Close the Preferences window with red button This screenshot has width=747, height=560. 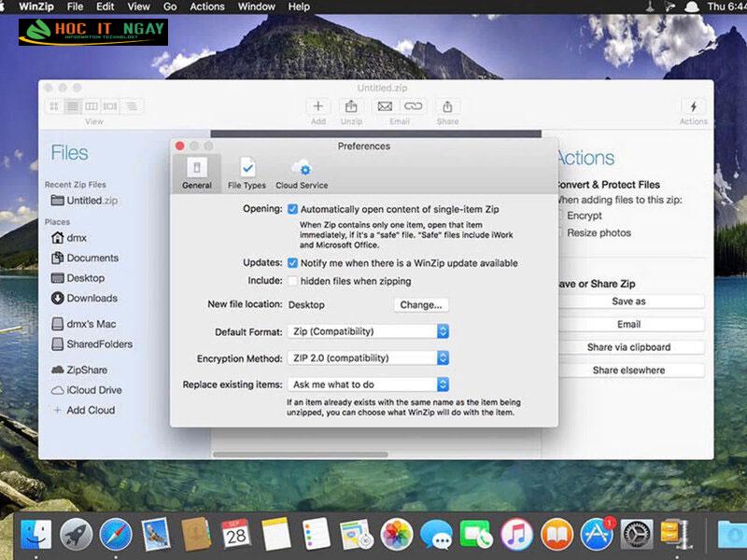[179, 146]
